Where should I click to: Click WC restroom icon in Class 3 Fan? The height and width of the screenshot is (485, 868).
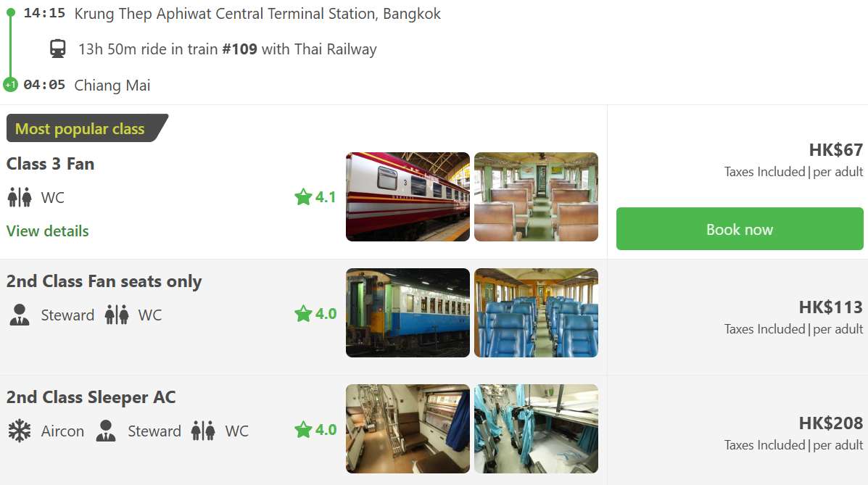pyautogui.click(x=20, y=197)
